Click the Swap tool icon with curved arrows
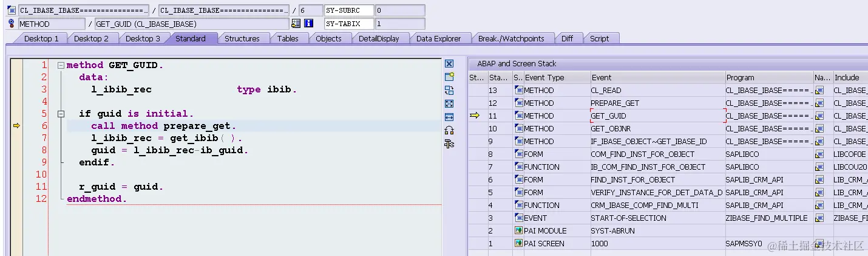The height and width of the screenshot is (256, 868). (449, 130)
